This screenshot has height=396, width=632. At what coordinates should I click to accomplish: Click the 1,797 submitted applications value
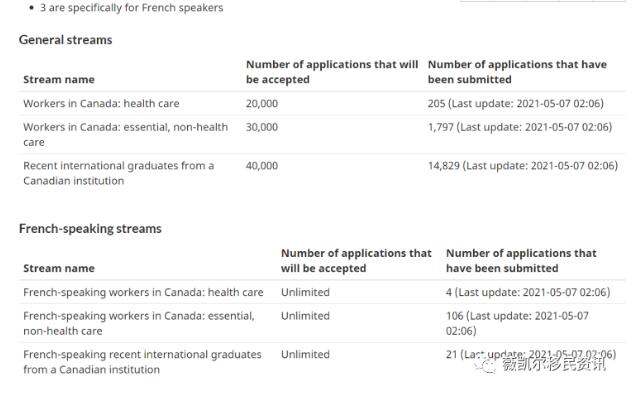coord(520,127)
